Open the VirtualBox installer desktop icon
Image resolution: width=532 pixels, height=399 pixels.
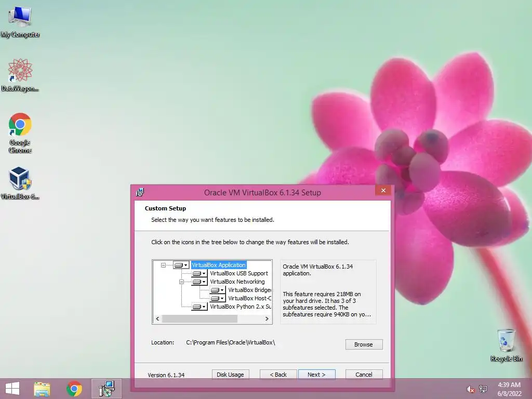click(20, 182)
